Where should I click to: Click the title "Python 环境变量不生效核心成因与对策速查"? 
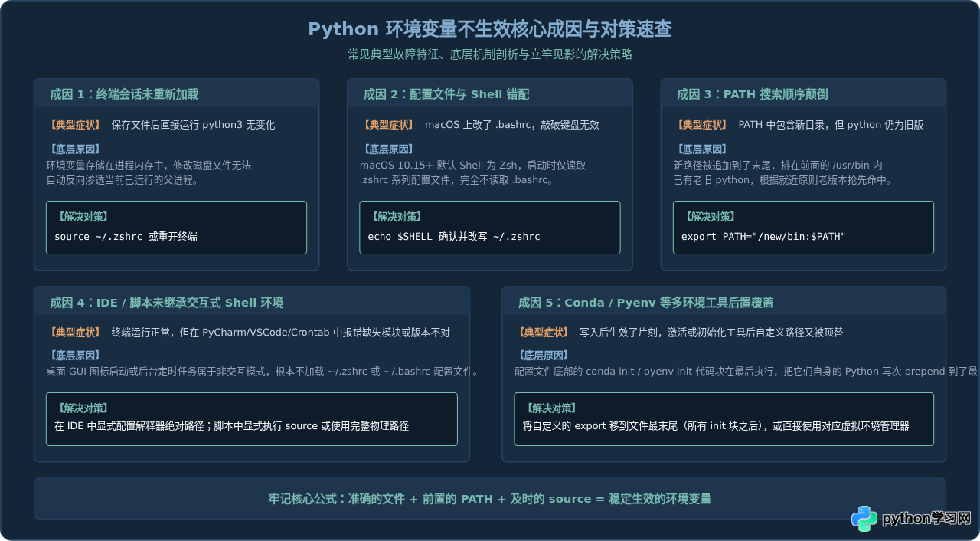(x=490, y=29)
